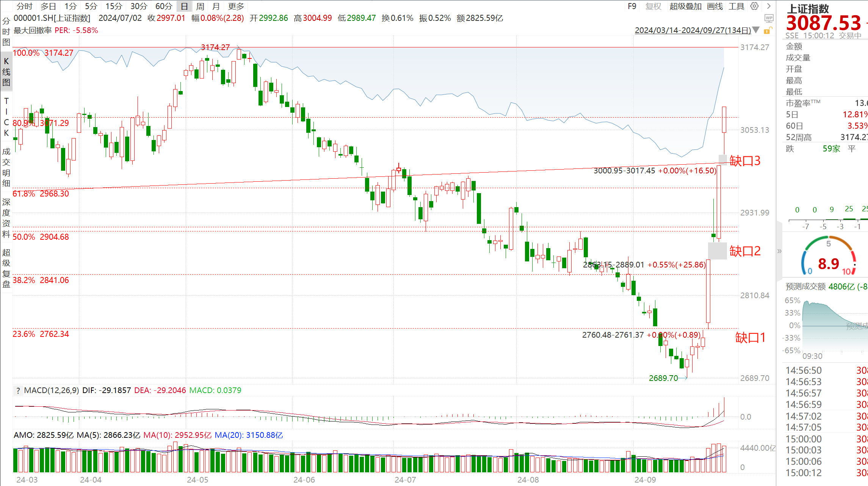The width and height of the screenshot is (868, 486).
Task: Click the 超级叠加 overlay button
Action: click(x=685, y=6)
